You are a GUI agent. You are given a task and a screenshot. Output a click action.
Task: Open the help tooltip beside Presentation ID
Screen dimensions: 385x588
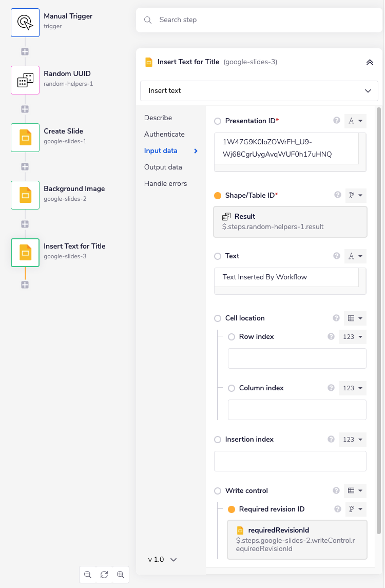click(x=337, y=120)
